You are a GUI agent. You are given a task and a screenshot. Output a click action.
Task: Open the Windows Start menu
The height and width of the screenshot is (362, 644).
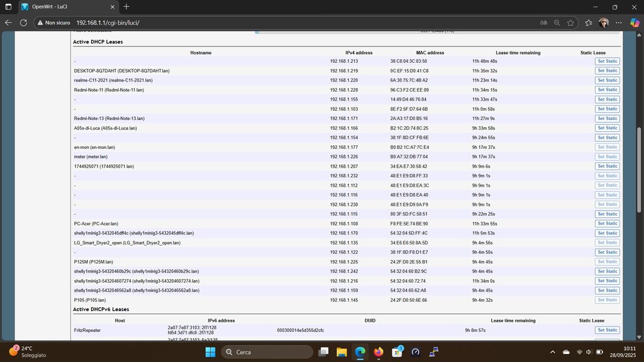click(x=210, y=351)
